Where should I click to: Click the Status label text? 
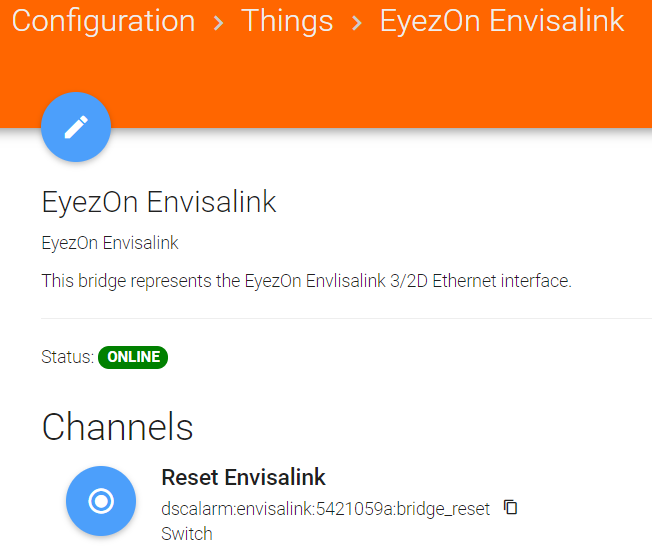point(67,357)
